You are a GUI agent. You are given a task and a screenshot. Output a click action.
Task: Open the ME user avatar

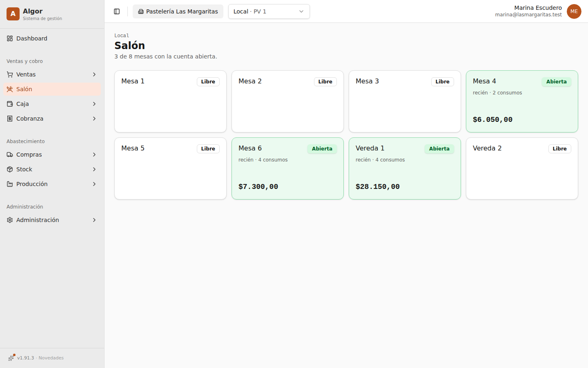click(x=574, y=11)
